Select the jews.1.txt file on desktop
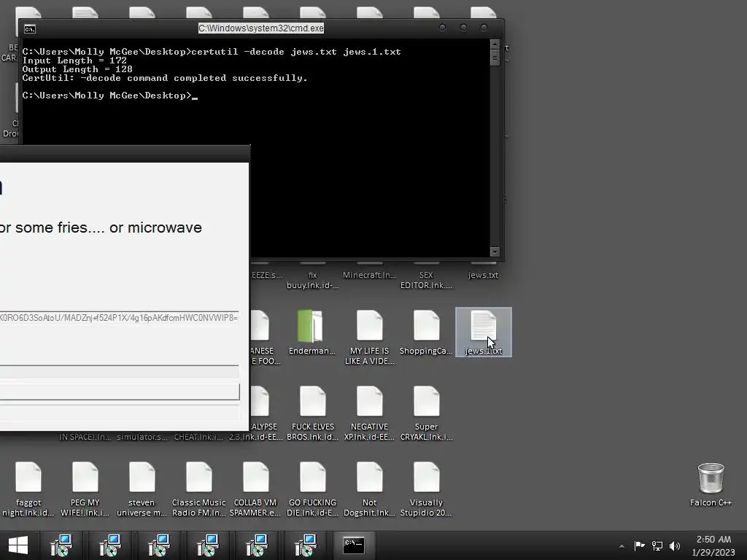The width and height of the screenshot is (747, 560). 483,332
